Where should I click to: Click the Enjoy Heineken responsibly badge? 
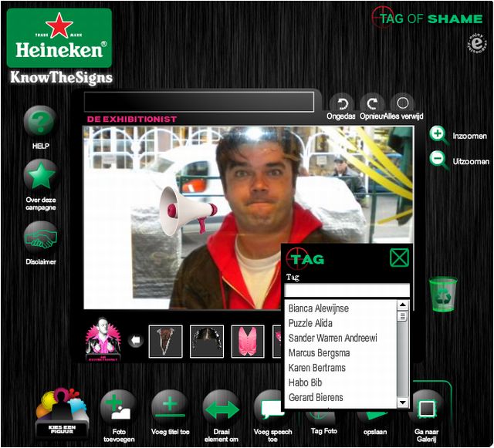pos(477,43)
